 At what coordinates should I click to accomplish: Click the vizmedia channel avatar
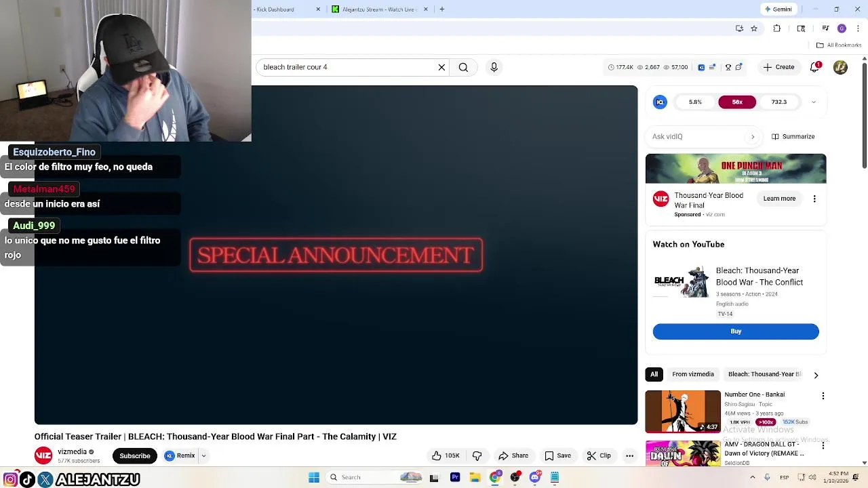tap(43, 455)
